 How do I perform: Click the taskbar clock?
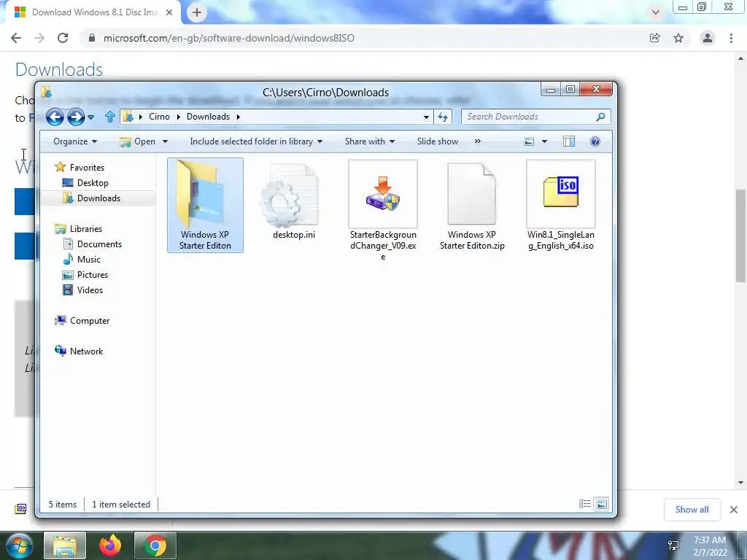coord(710,546)
